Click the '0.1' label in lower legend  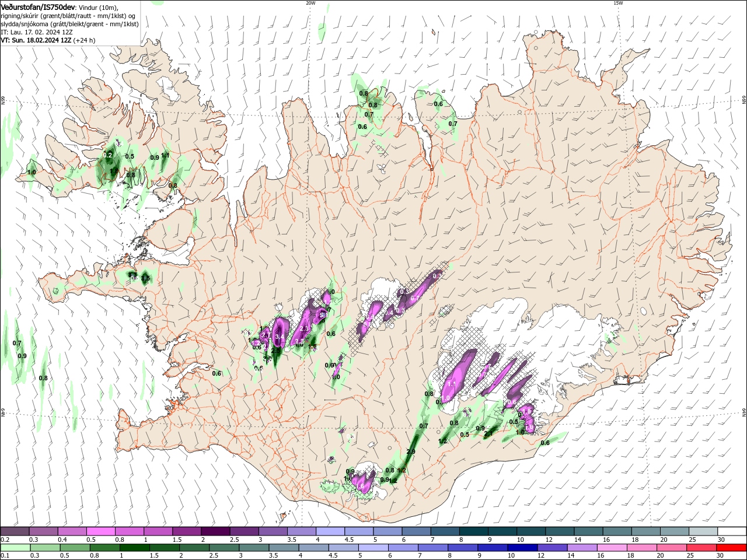[x=5, y=556]
